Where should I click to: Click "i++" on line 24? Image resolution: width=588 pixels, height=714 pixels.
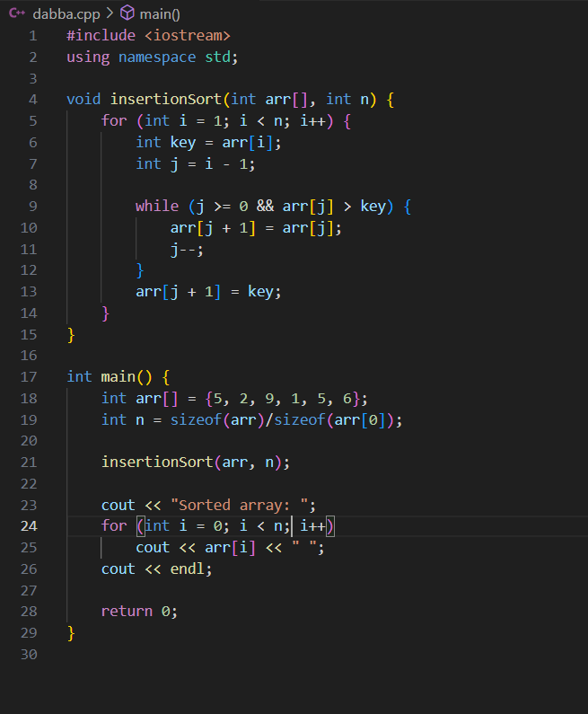[x=312, y=526]
